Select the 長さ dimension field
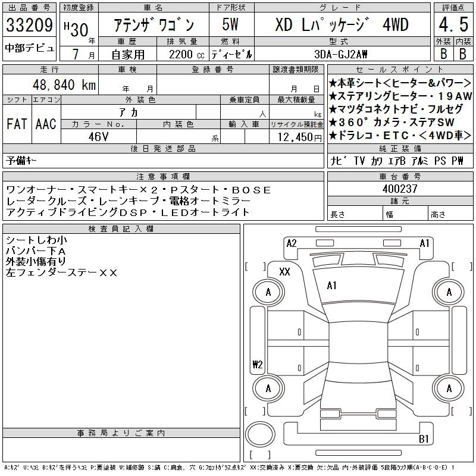The image size is (476, 476). tap(355, 213)
